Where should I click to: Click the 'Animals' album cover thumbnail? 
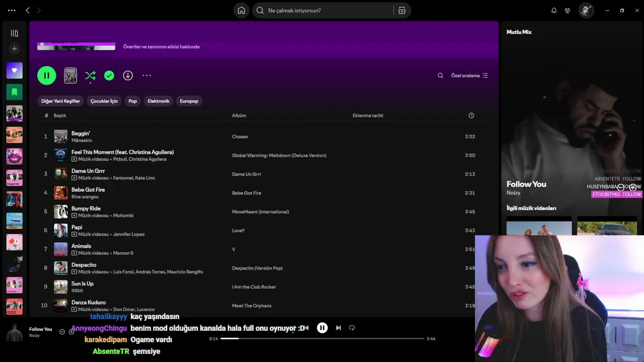[61, 249]
